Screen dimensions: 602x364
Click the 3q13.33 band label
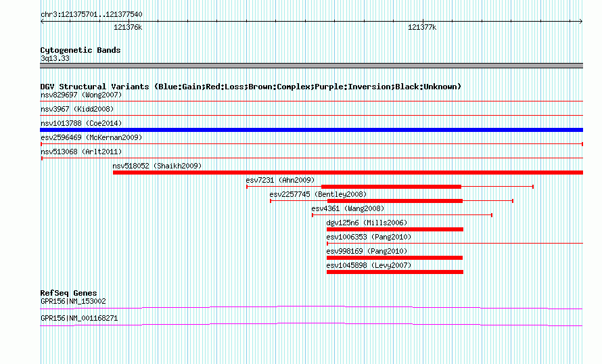coord(55,58)
